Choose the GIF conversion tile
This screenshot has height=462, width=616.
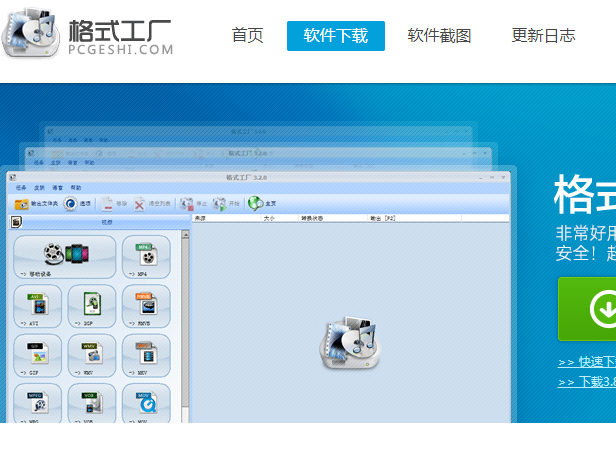pos(38,356)
